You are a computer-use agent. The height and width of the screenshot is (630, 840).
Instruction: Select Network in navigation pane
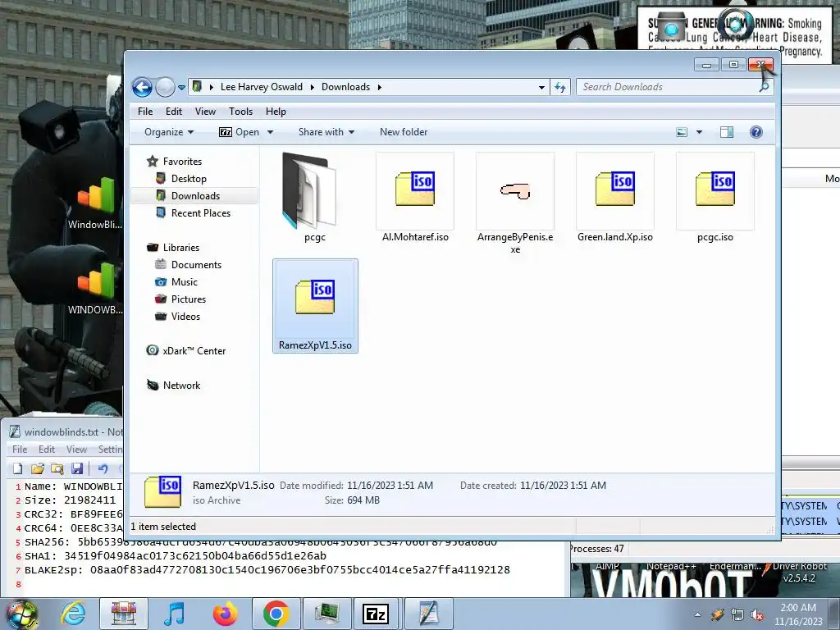(x=181, y=386)
